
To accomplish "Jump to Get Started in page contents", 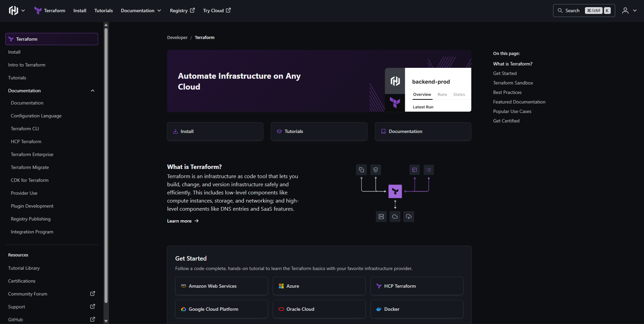I will tap(505, 73).
